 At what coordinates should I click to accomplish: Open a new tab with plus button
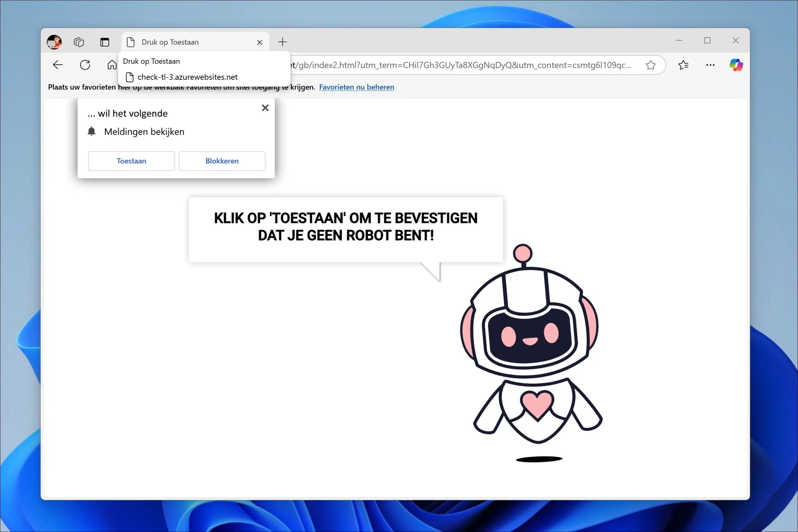coord(282,42)
